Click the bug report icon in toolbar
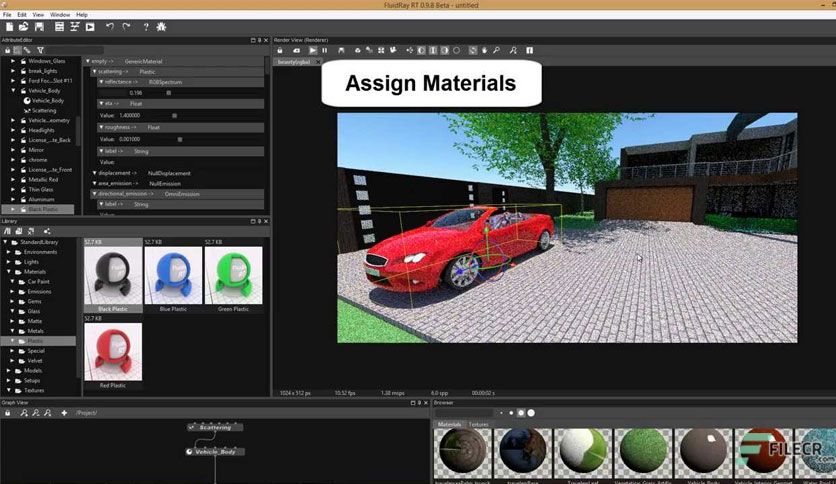 [x=161, y=27]
